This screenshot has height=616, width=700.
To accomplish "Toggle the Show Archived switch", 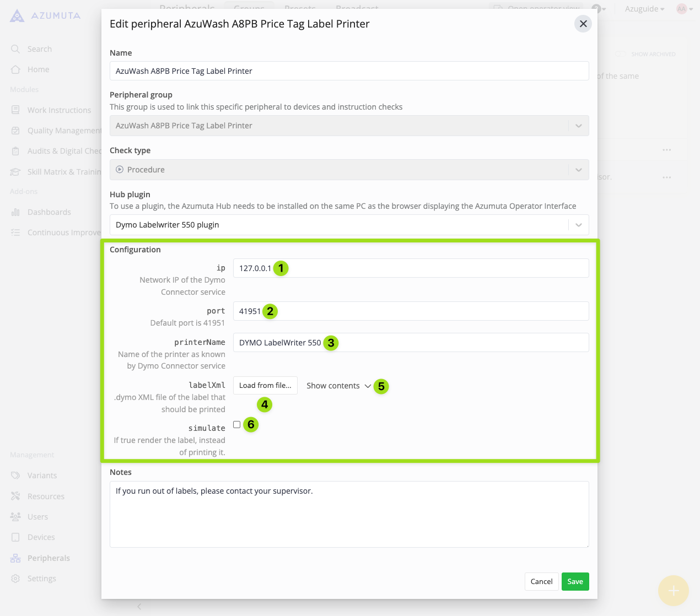I will (621, 54).
